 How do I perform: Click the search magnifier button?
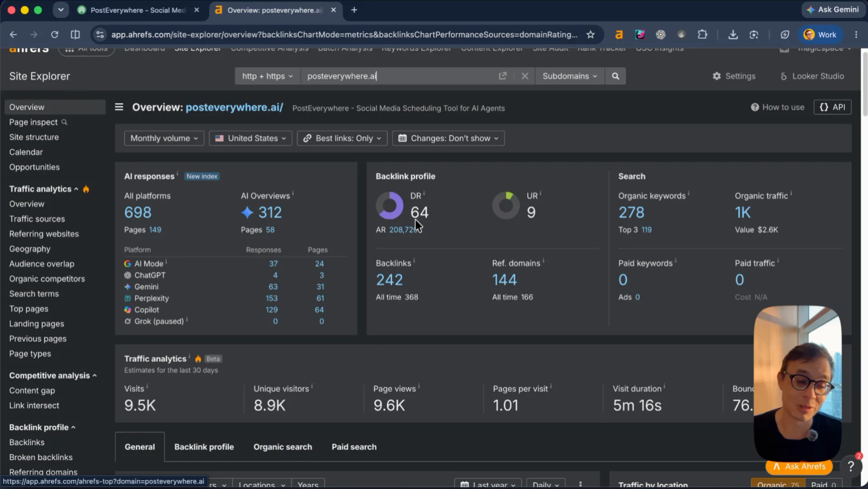[x=615, y=76]
